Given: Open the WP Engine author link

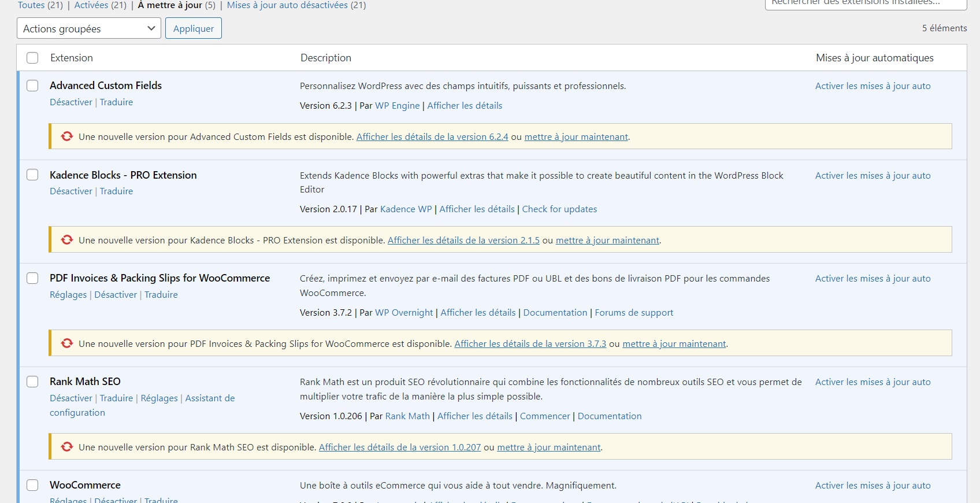Looking at the screenshot, I should coord(398,105).
